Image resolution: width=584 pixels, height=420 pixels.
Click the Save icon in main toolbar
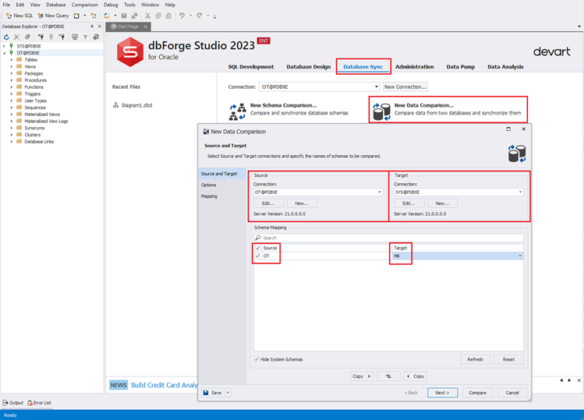coord(124,16)
